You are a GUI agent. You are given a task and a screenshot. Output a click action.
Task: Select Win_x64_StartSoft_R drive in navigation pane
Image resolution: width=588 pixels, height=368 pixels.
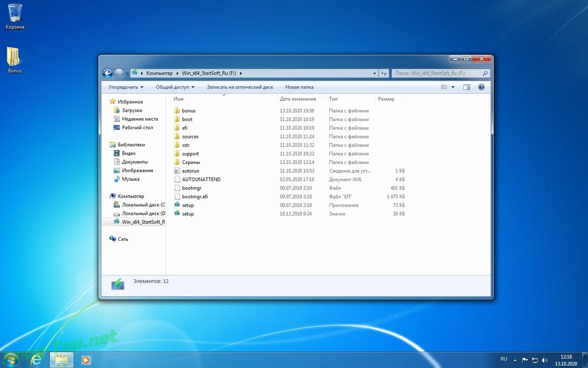coord(139,222)
